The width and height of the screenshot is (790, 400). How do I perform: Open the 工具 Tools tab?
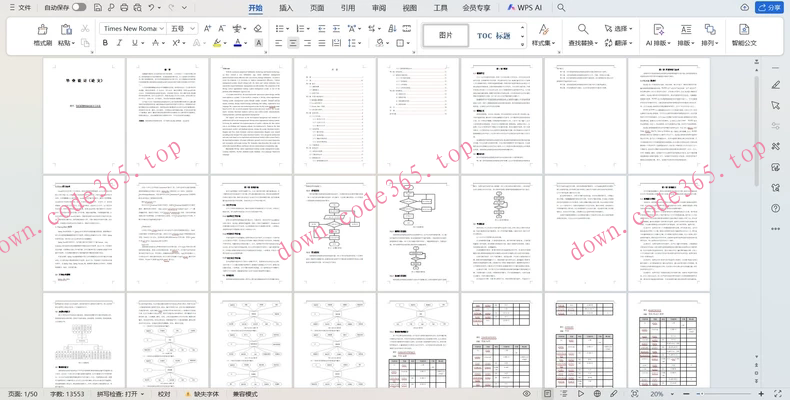tap(440, 8)
